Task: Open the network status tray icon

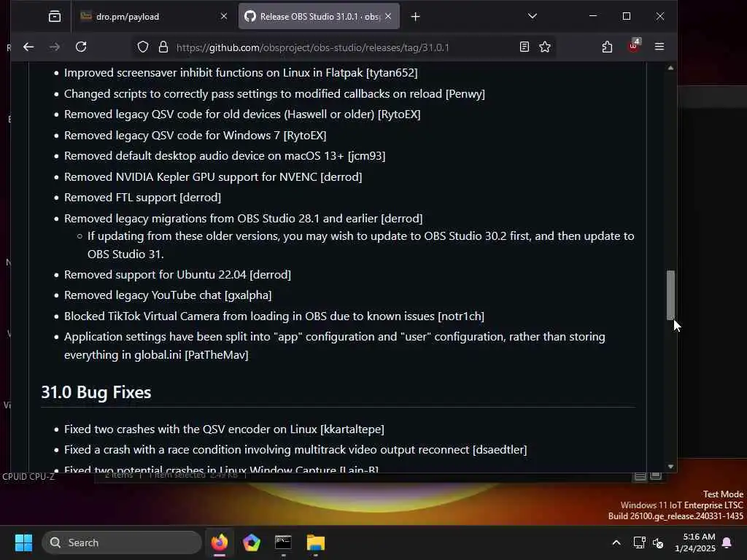Action: [x=639, y=542]
